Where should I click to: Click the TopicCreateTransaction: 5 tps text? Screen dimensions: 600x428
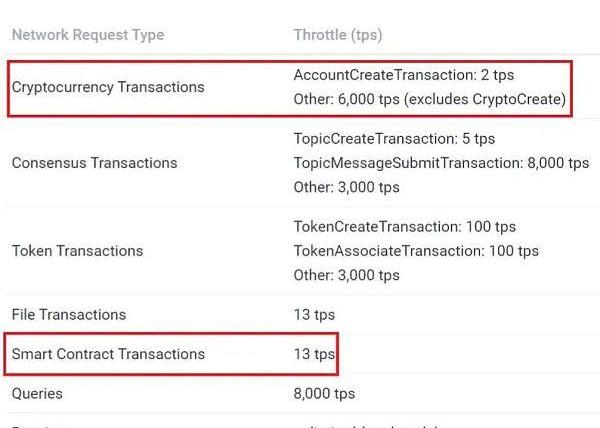394,139
